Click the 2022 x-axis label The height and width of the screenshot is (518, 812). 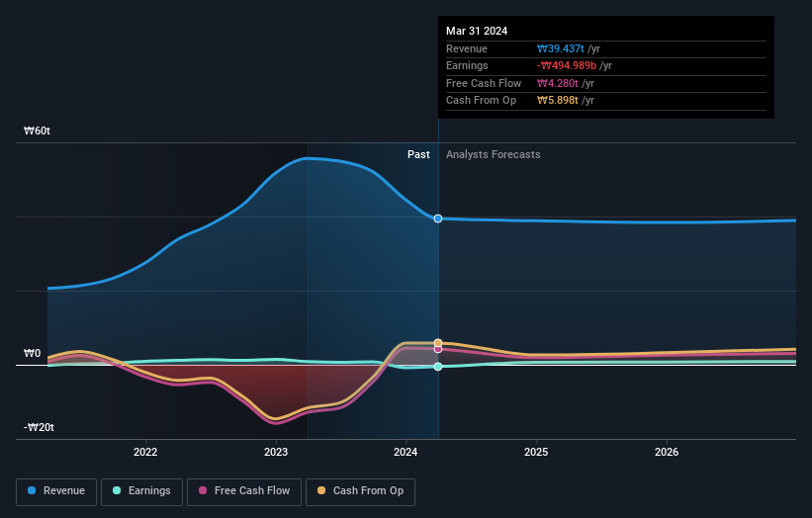[145, 452]
